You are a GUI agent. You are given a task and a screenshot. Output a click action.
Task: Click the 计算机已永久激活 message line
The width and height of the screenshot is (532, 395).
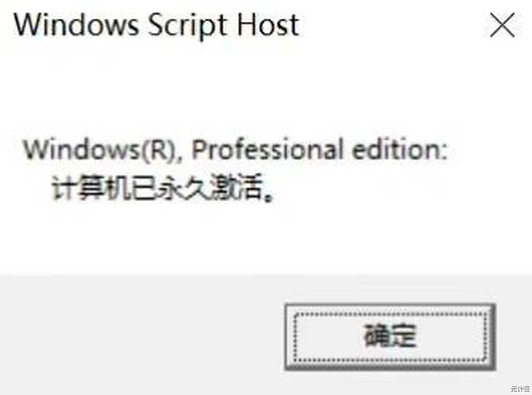click(163, 188)
